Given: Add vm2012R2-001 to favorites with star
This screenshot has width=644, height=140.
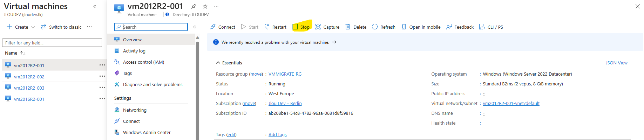Looking at the screenshot, I should click(x=205, y=6).
